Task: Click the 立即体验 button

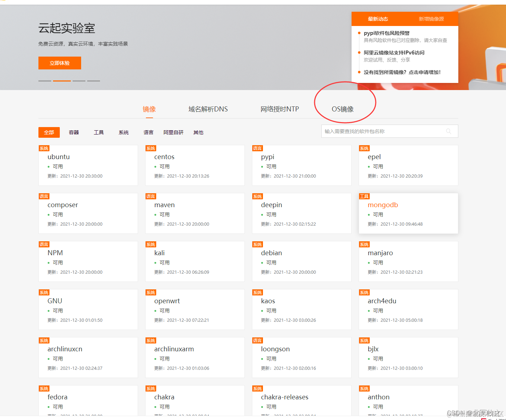Action: click(x=60, y=63)
